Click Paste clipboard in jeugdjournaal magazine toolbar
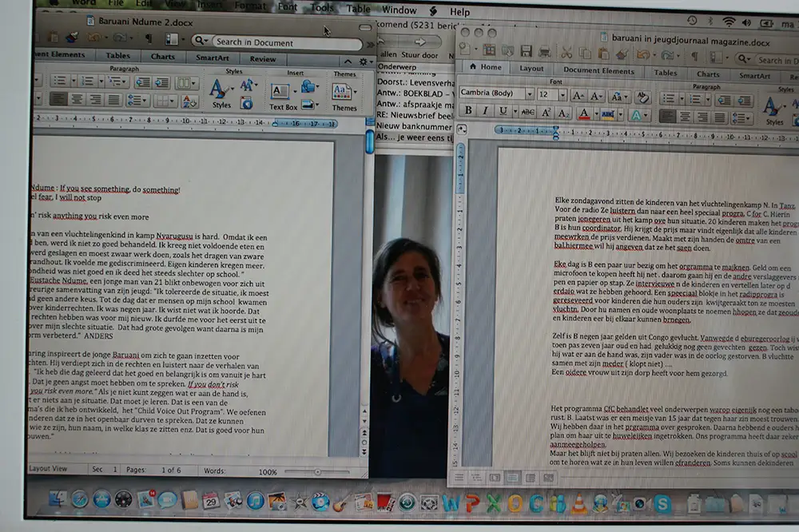 (603, 53)
